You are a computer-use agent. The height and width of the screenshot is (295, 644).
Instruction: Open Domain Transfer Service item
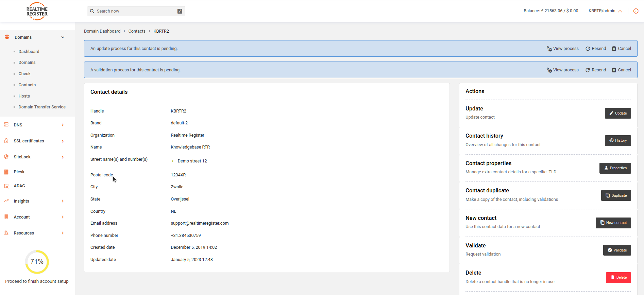pos(42,107)
